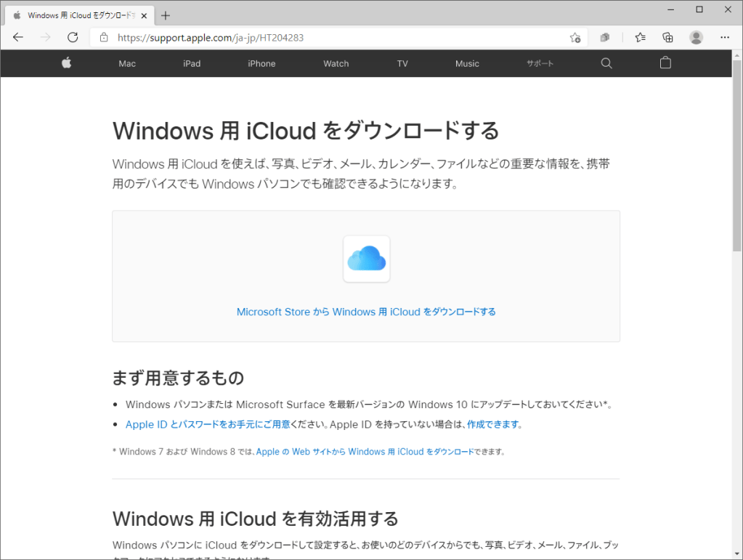Screen dimensions: 743x560
Task: Click the 作成できます link
Action: [x=493, y=425]
